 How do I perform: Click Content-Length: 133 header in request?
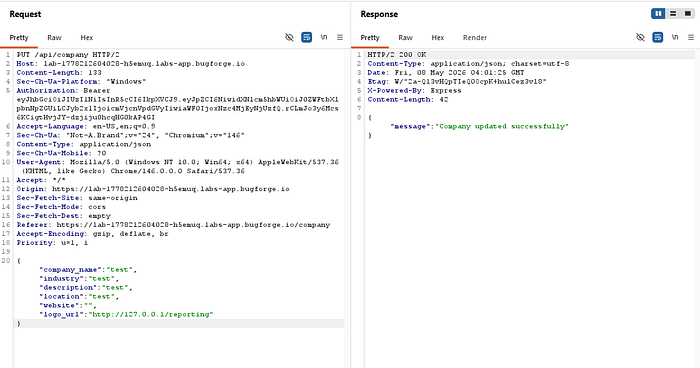(59, 72)
